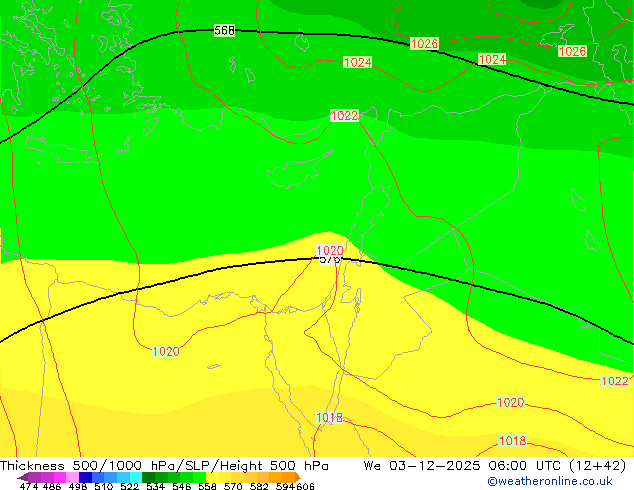Screen dimensions: 634x490
Task: Click the legend value 546
Action: click(182, 486)
